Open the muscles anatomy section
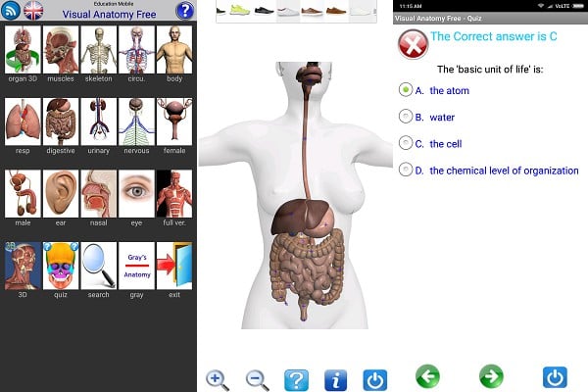Viewport: 588px width, 392px height. [61, 50]
